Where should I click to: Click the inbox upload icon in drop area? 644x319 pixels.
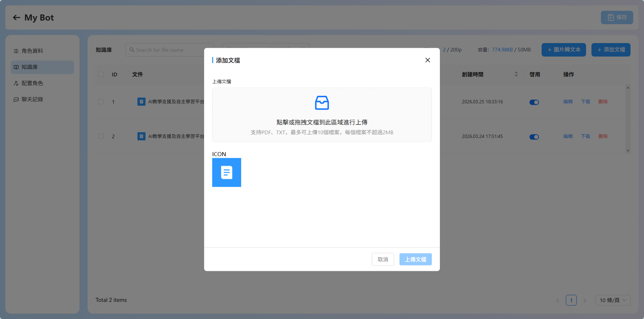click(x=322, y=103)
